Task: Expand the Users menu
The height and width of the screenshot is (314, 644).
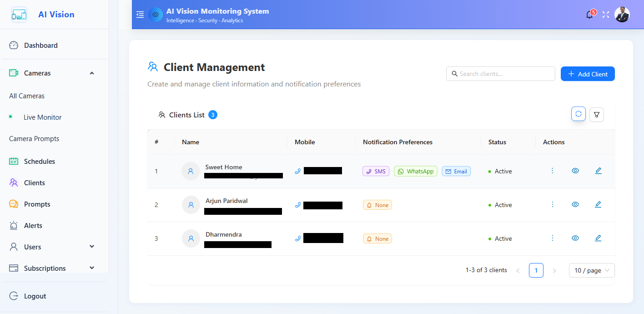Action: [92, 247]
